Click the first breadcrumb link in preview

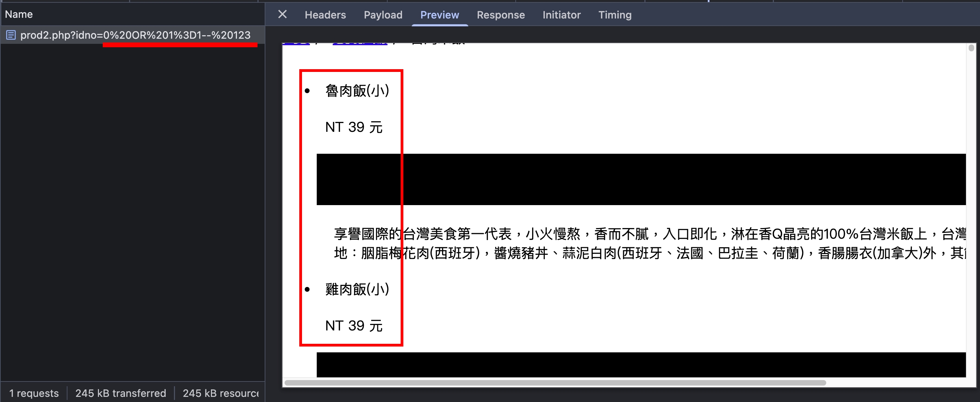(296, 44)
